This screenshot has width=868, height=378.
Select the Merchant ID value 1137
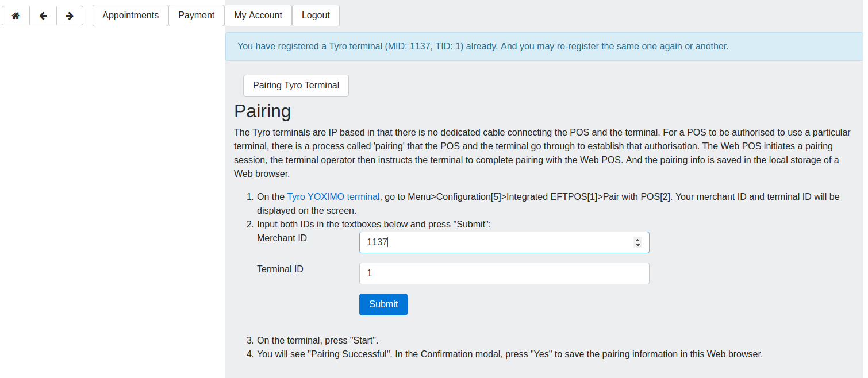pyautogui.click(x=376, y=242)
